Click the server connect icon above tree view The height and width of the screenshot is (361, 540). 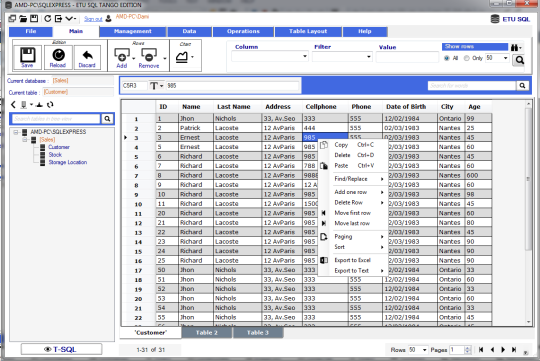[23, 104]
